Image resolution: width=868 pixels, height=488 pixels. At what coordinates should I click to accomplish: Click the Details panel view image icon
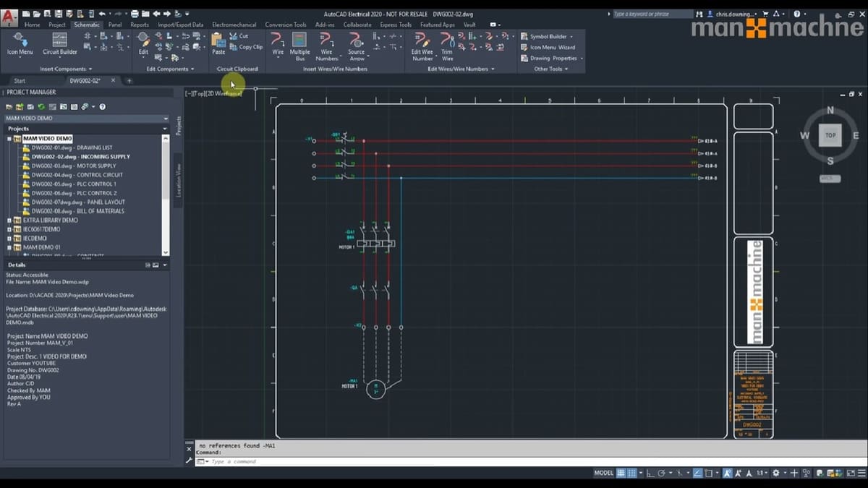tap(155, 265)
